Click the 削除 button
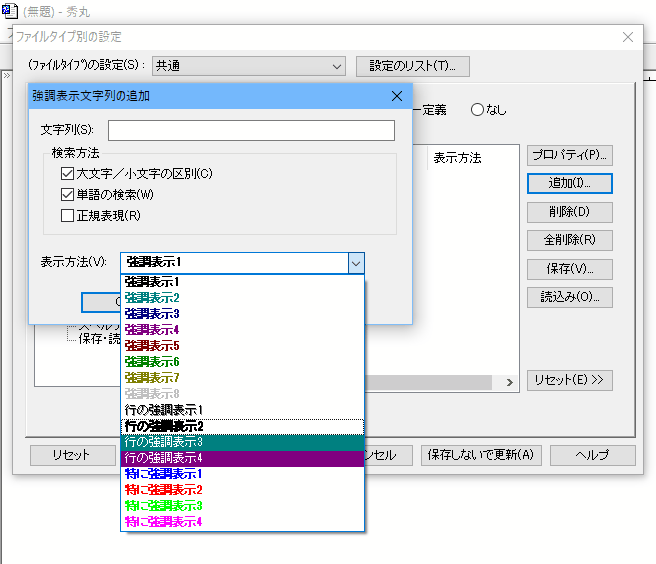 tap(570, 212)
